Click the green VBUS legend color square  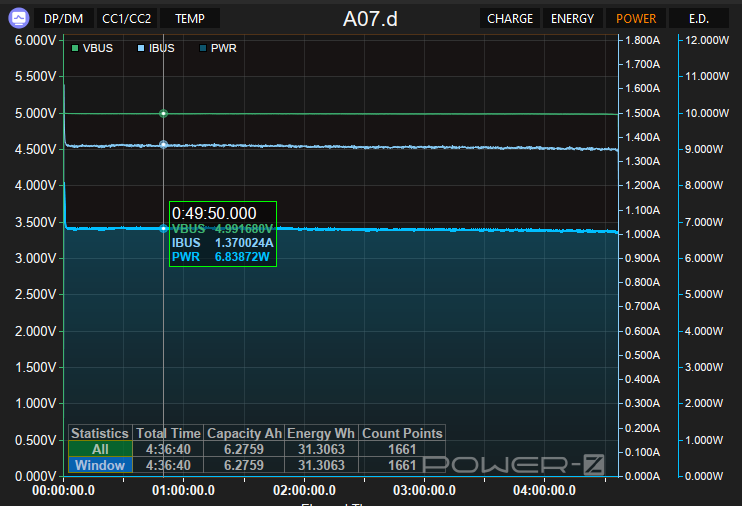point(75,48)
